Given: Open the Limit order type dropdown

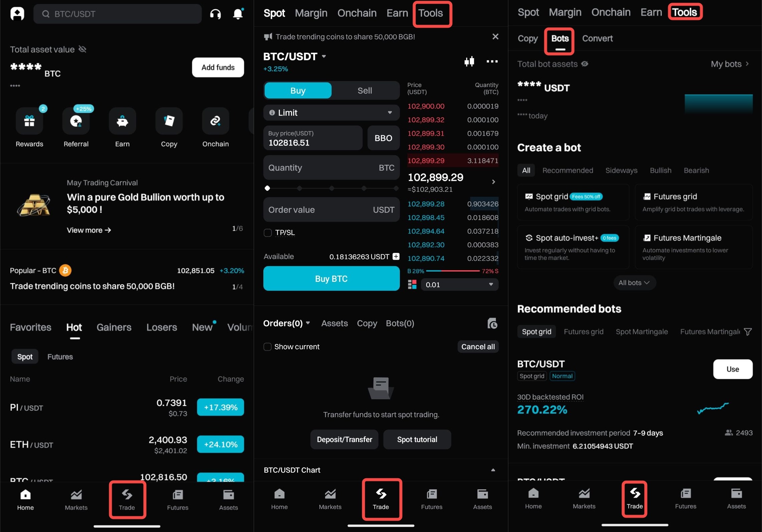Looking at the screenshot, I should (331, 113).
